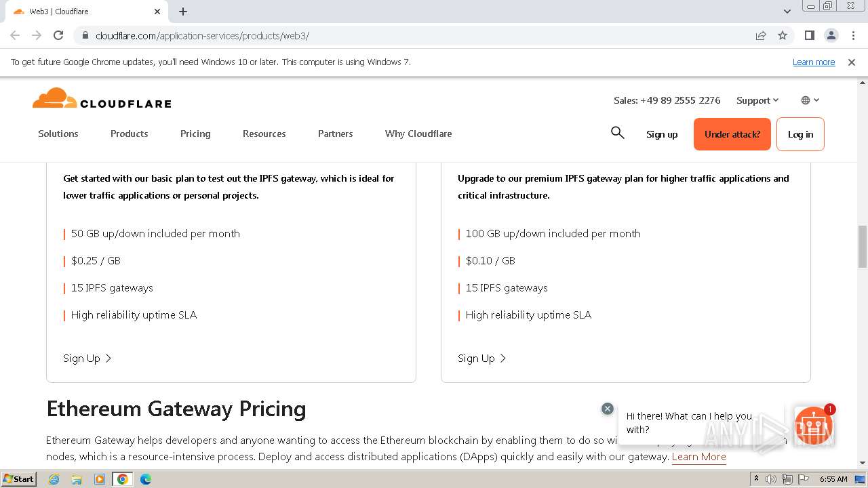This screenshot has width=868, height=488.
Task: Launch Microsoft Edge from the taskbar
Action: (x=145, y=479)
